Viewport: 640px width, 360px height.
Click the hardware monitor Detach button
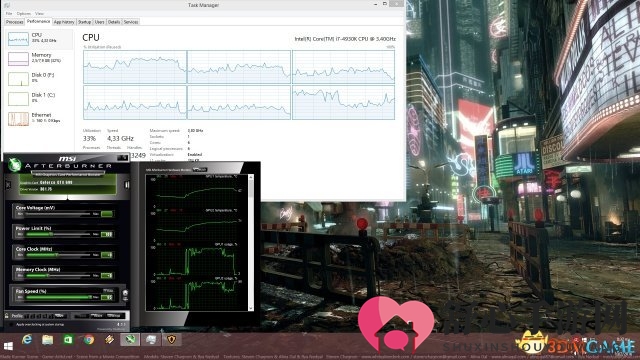(x=200, y=169)
